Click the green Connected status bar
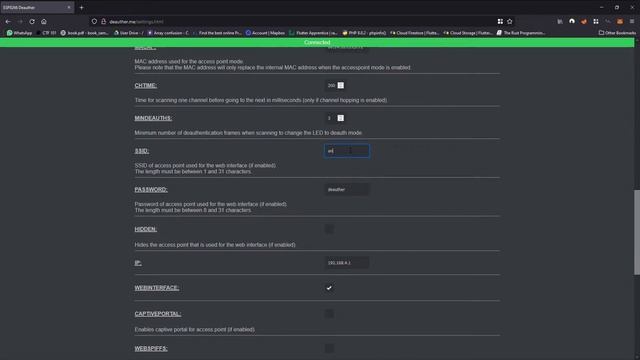The width and height of the screenshot is (640, 360). coord(317,42)
